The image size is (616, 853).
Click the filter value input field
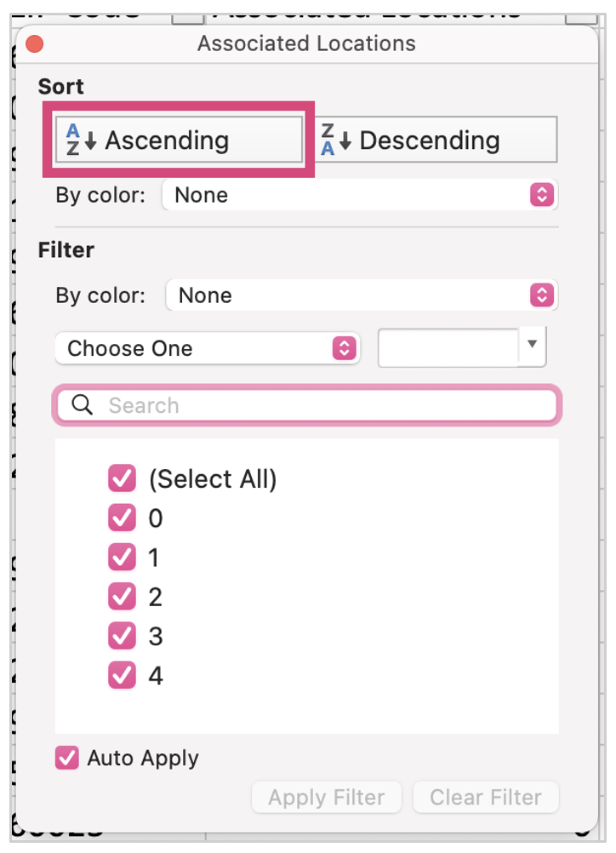448,348
